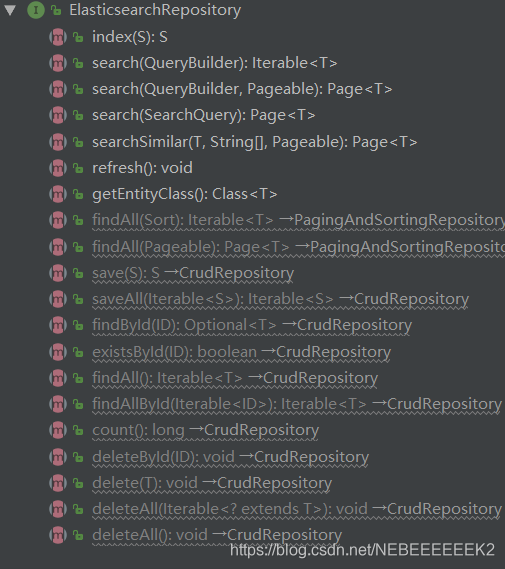Click method icon beside deleteById(ID)

(x=58, y=457)
